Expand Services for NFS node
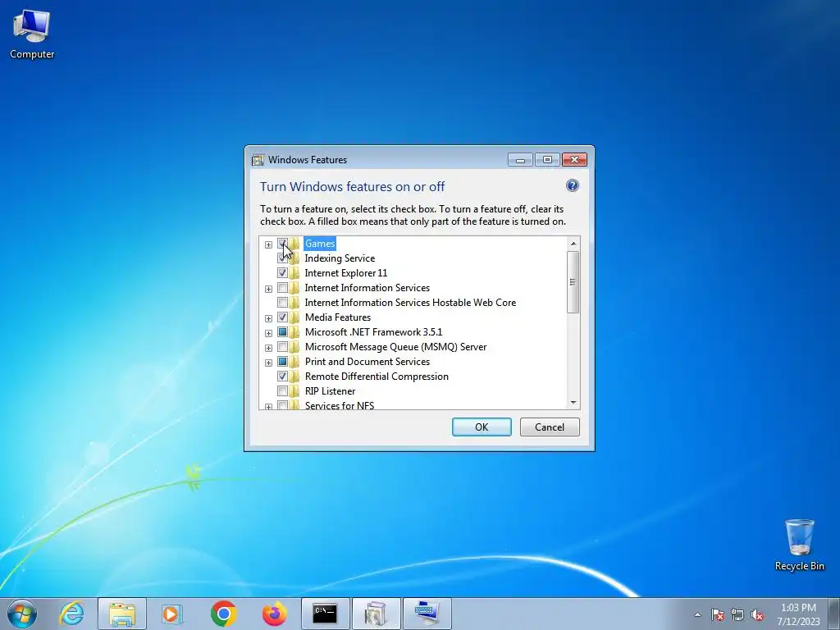The width and height of the screenshot is (840, 630). click(268, 407)
